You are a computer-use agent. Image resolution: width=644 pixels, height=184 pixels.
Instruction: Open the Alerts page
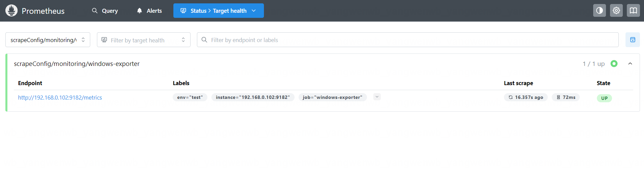coord(149,11)
